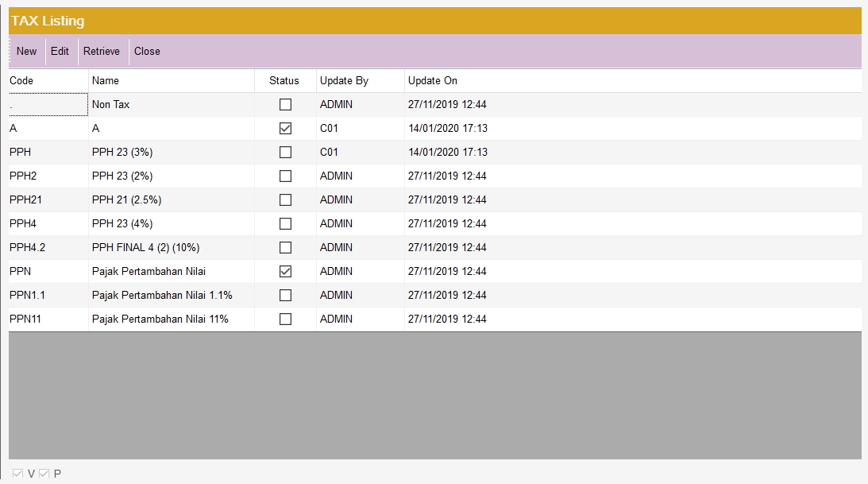Uncheck Status for Pajak Pertambahan Nilai
Image resolution: width=868 pixels, height=484 pixels.
click(x=285, y=271)
